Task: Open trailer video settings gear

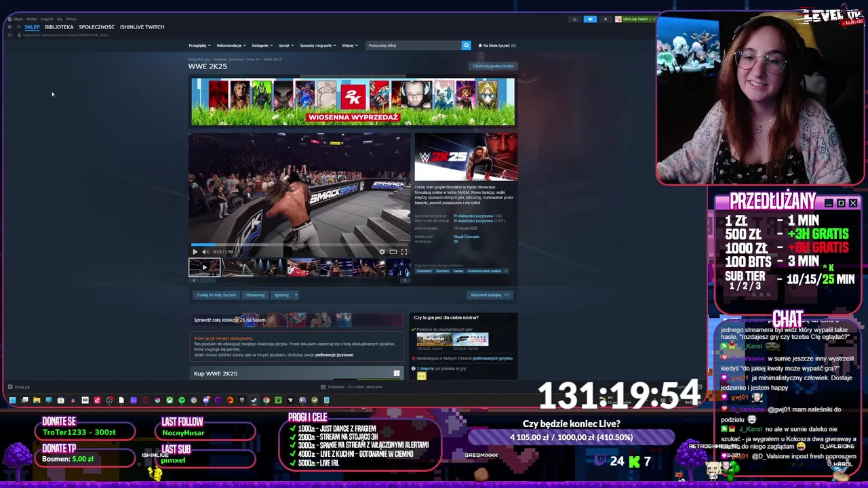Action: coord(382,251)
